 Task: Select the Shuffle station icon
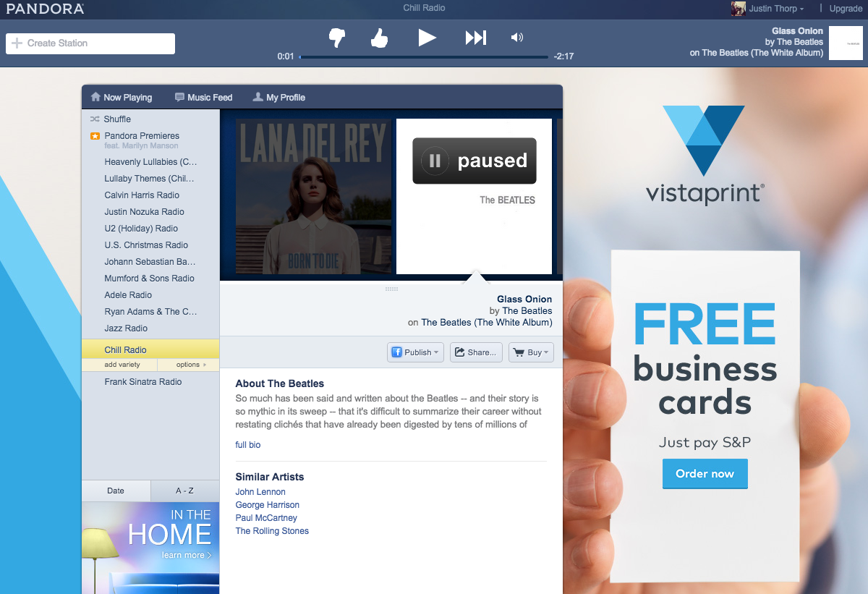pos(95,119)
